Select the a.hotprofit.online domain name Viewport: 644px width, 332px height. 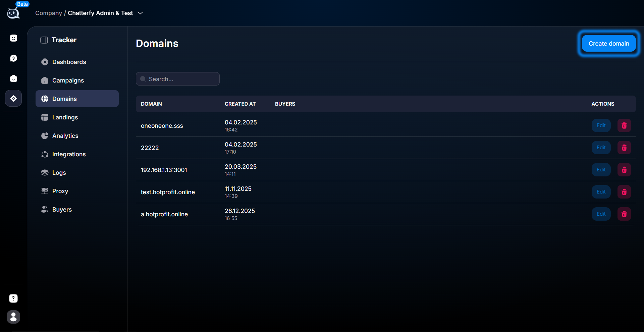[x=164, y=214]
